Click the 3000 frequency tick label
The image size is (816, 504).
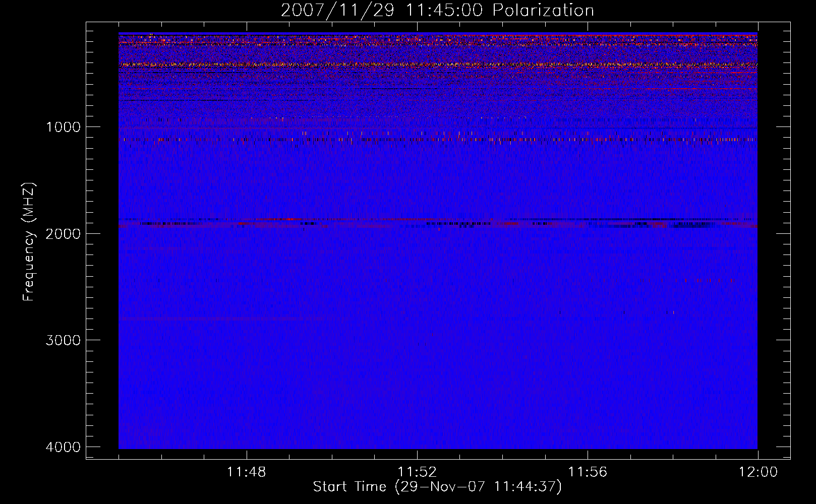tap(63, 340)
